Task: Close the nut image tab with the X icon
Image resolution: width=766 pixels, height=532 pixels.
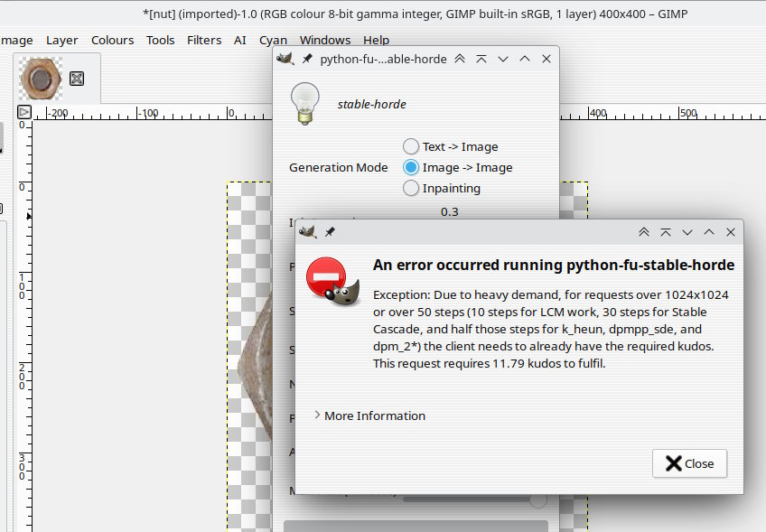Action: coord(77,79)
